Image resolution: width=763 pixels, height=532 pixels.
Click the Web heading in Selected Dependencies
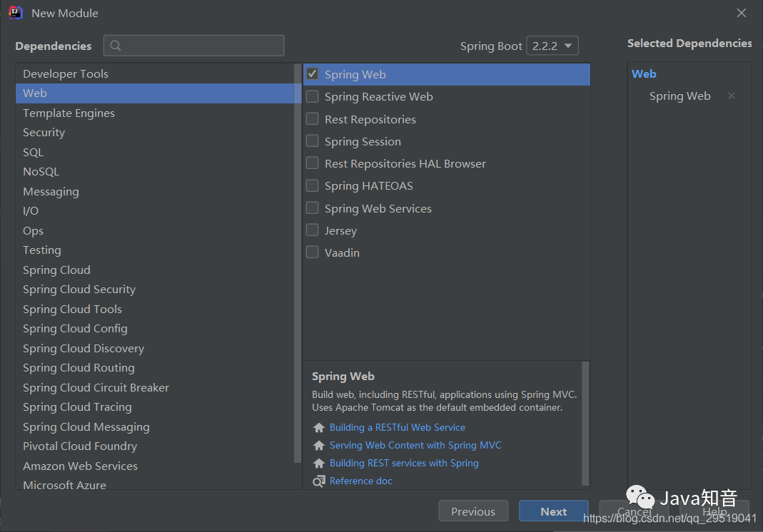click(x=644, y=74)
